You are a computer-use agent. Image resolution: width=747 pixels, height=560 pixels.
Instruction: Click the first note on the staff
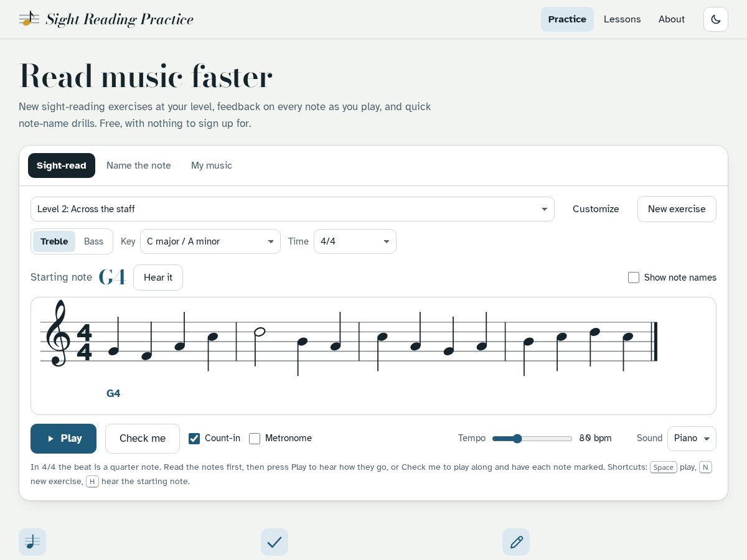tap(113, 351)
